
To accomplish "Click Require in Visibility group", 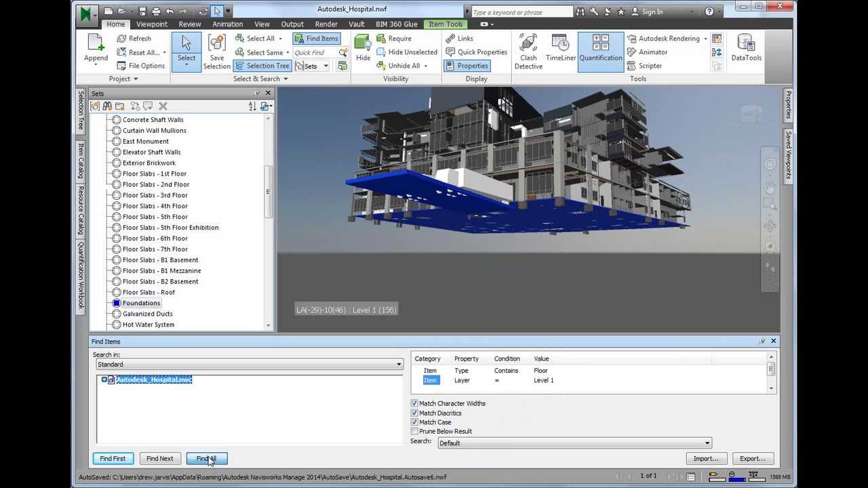I will (394, 39).
